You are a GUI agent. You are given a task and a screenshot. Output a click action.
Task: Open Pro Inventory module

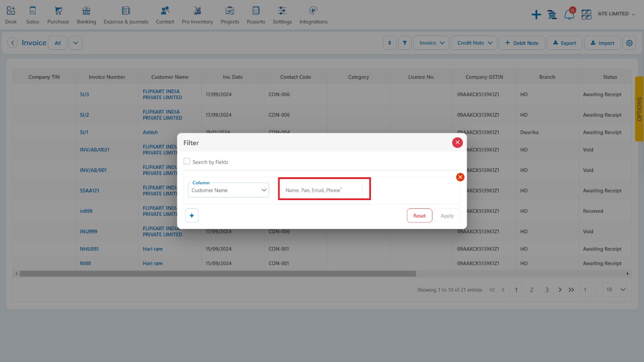pos(197,14)
